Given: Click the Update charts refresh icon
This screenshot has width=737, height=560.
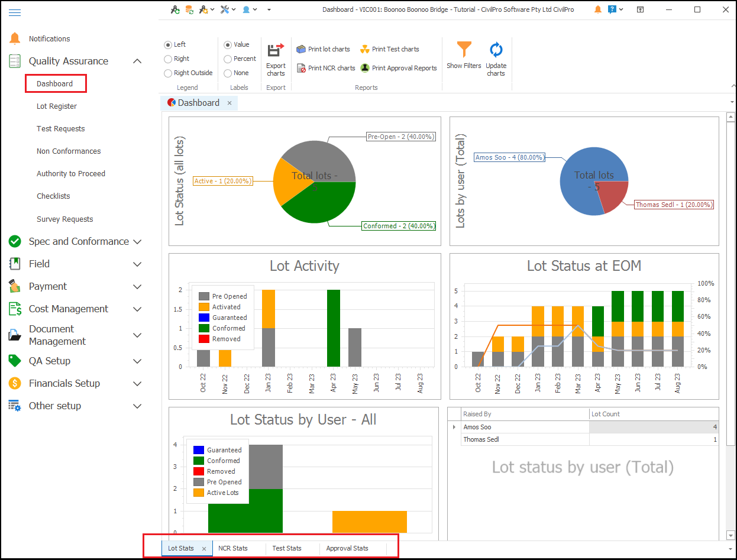Looking at the screenshot, I should [x=496, y=50].
